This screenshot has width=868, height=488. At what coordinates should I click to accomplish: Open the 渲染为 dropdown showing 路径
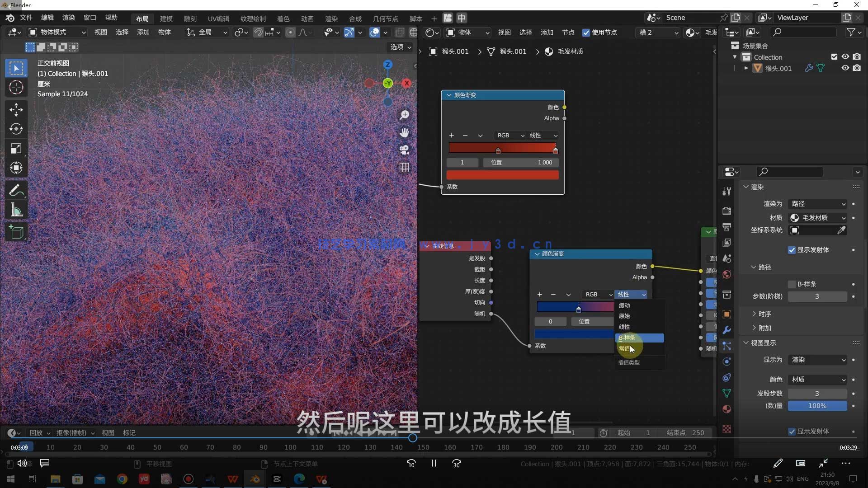tap(816, 204)
